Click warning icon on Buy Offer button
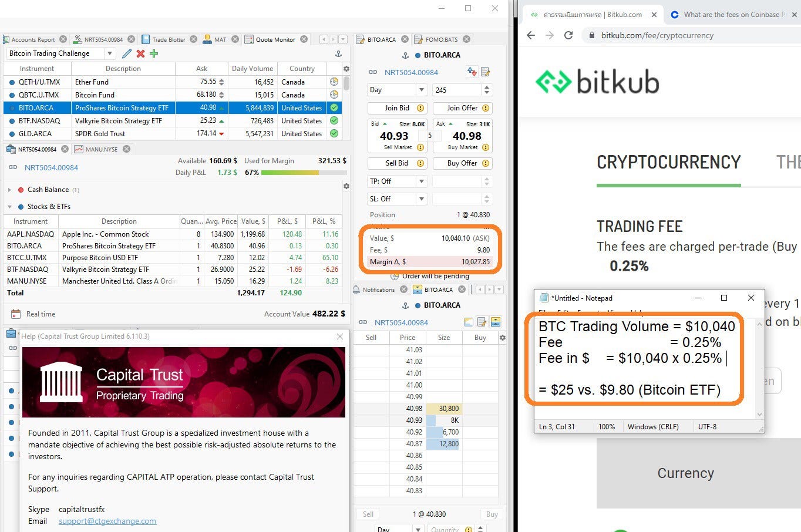The image size is (801, 532). coord(486,163)
